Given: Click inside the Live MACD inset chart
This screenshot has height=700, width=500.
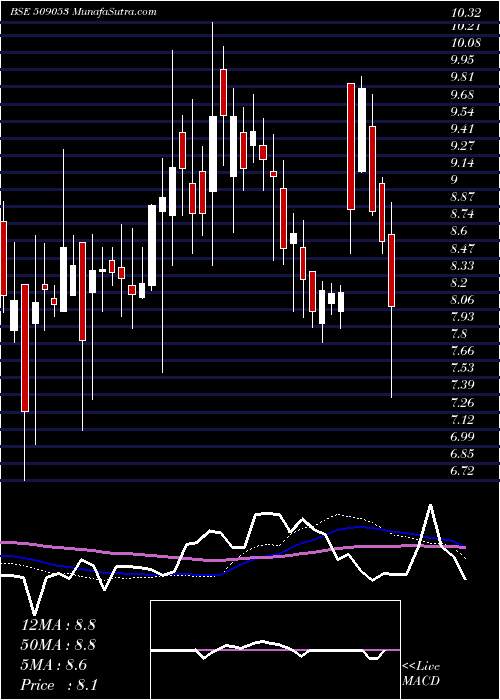Looking at the screenshot, I should tap(275, 650).
